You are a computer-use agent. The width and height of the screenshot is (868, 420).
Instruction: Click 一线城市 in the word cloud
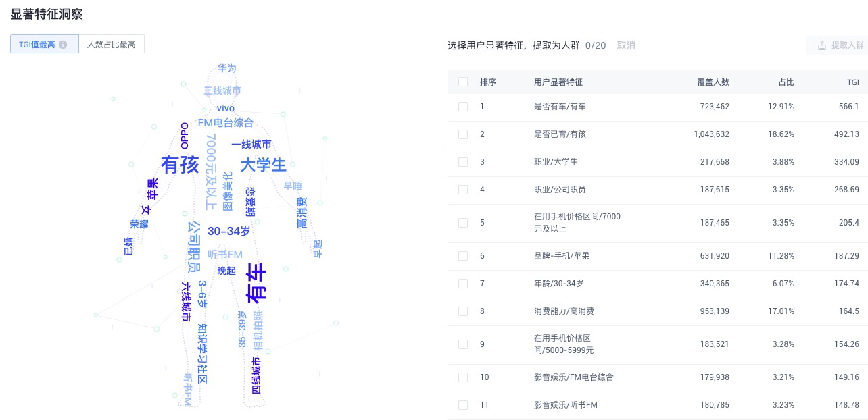tap(252, 145)
